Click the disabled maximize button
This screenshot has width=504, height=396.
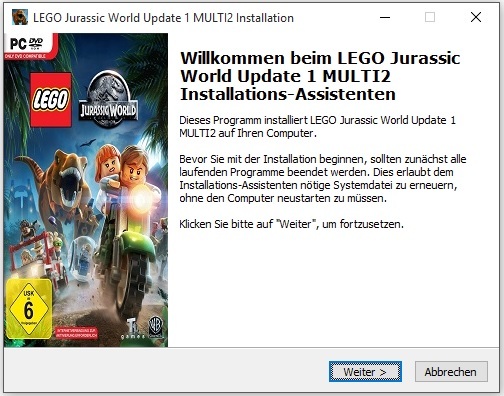coord(430,17)
